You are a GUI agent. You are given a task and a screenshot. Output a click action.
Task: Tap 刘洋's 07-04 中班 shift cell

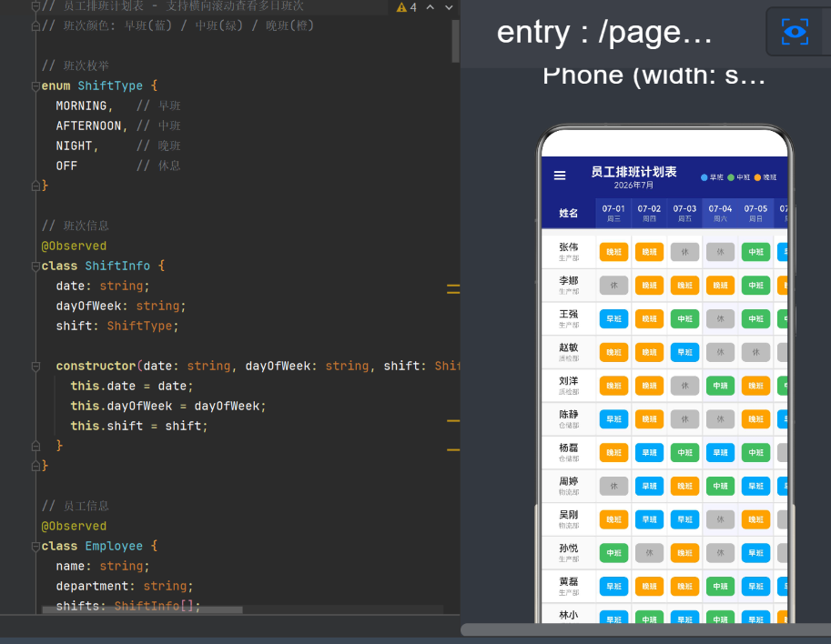tap(720, 386)
